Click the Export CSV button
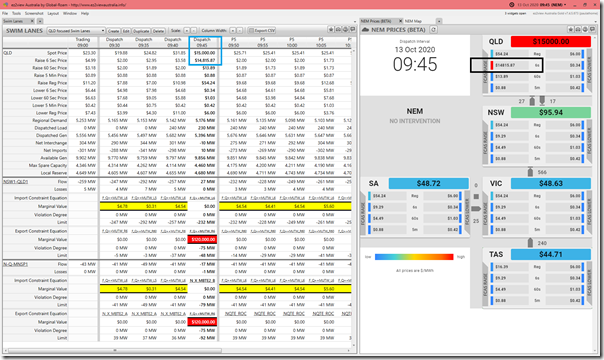Screen dimensions: 604x360 tap(262, 30)
